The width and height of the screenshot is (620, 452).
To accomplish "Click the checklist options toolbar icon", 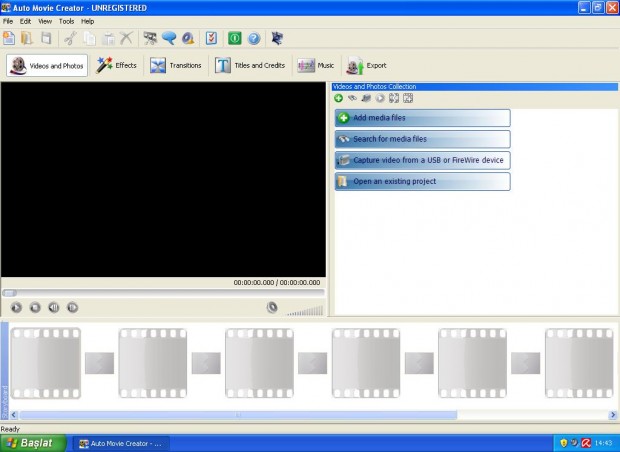I will point(212,38).
